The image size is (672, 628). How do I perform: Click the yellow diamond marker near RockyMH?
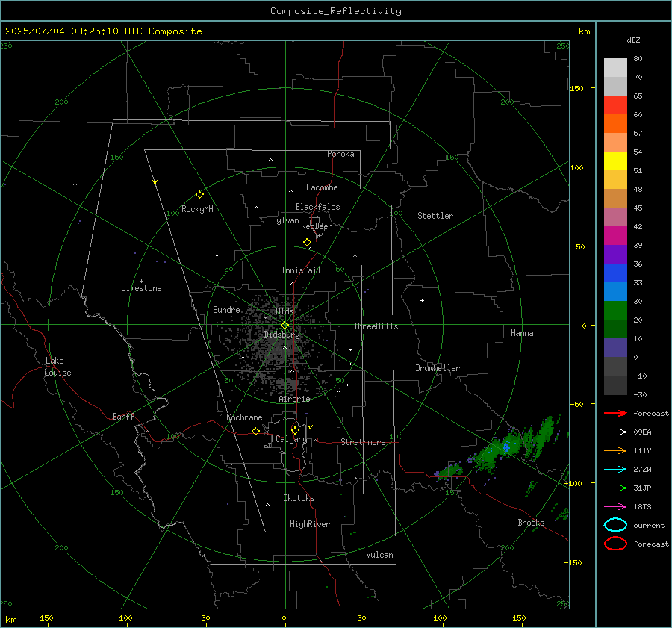199,195
